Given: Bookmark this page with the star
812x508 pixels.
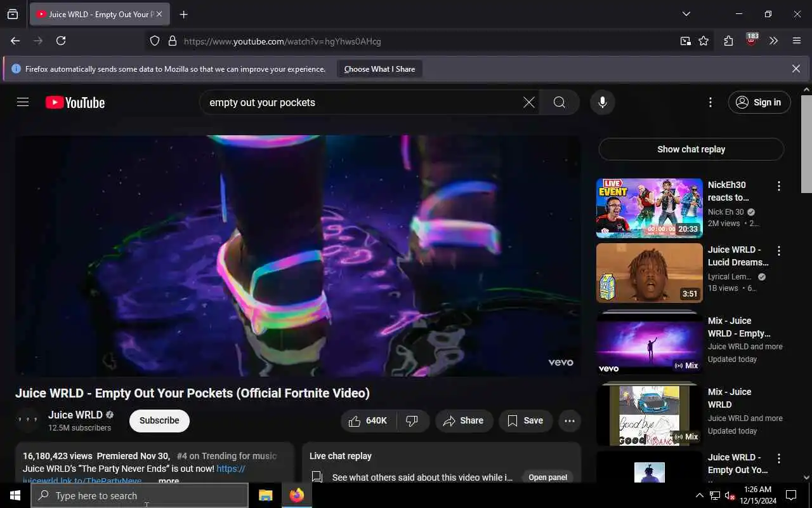Looking at the screenshot, I should (x=704, y=41).
